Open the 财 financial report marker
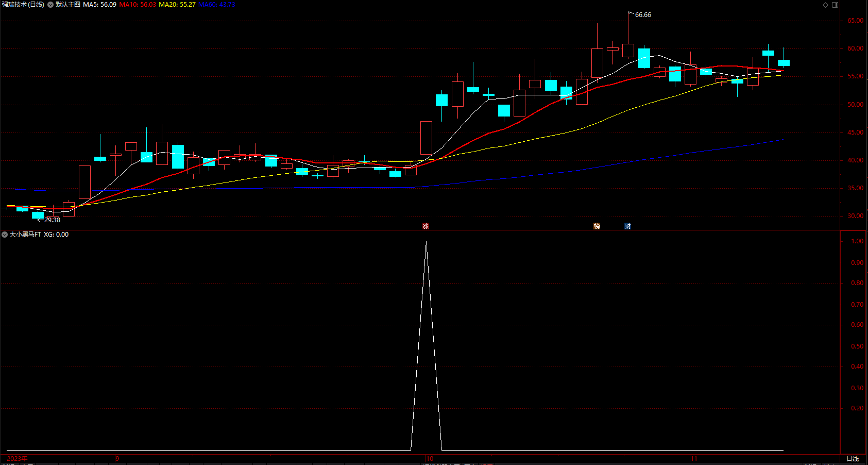This screenshot has width=868, height=465. [627, 226]
